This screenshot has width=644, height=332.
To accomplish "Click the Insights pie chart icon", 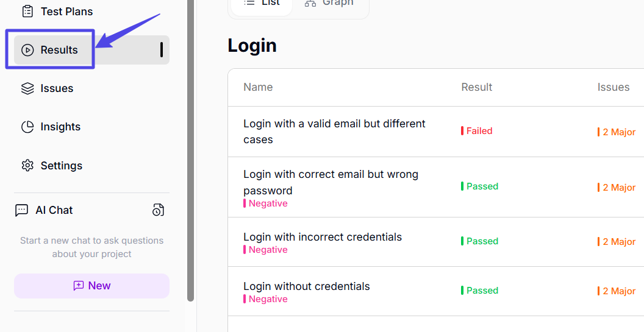I will (x=27, y=127).
